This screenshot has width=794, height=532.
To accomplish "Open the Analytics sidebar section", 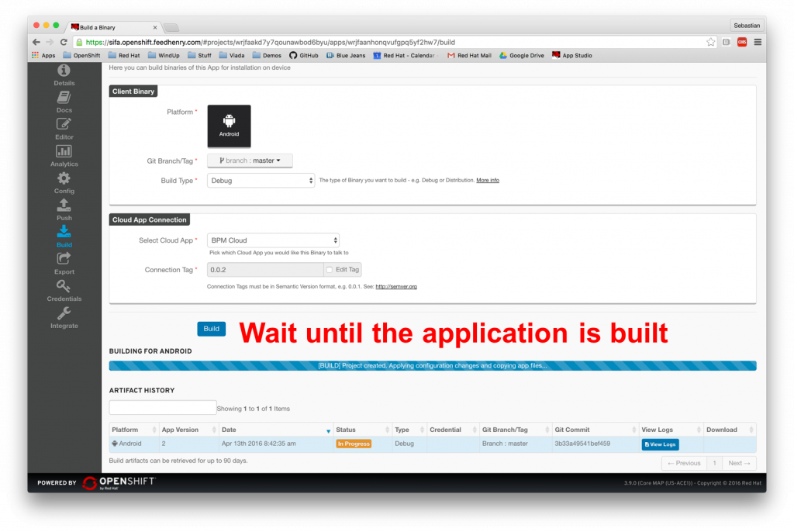I will point(64,156).
